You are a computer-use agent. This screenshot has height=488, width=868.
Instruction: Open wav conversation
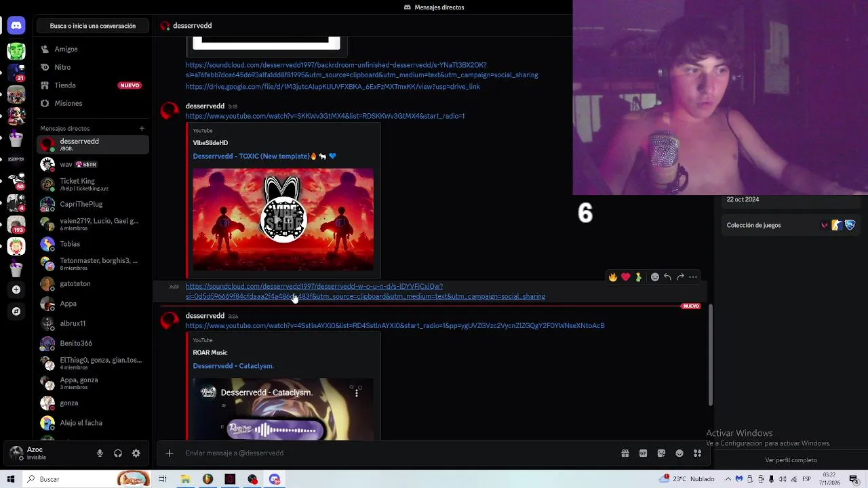tap(93, 164)
